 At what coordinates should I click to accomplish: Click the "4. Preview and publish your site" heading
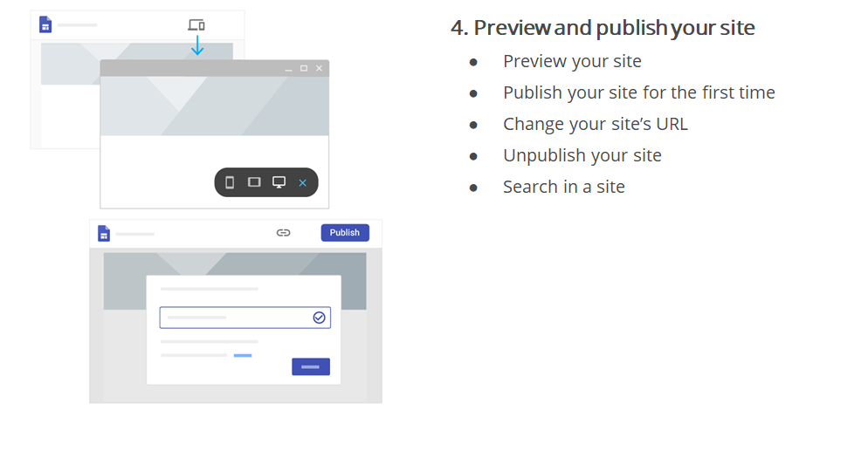coord(603,28)
